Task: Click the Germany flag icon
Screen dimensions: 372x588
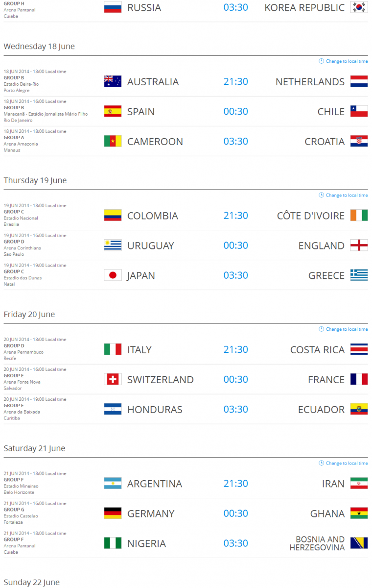Action: click(112, 513)
